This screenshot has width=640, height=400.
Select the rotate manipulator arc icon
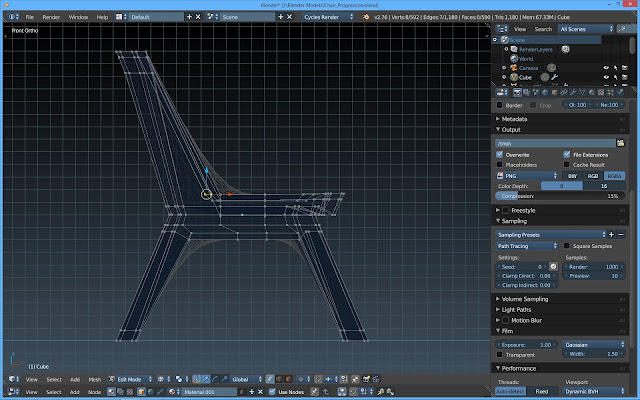216,379
